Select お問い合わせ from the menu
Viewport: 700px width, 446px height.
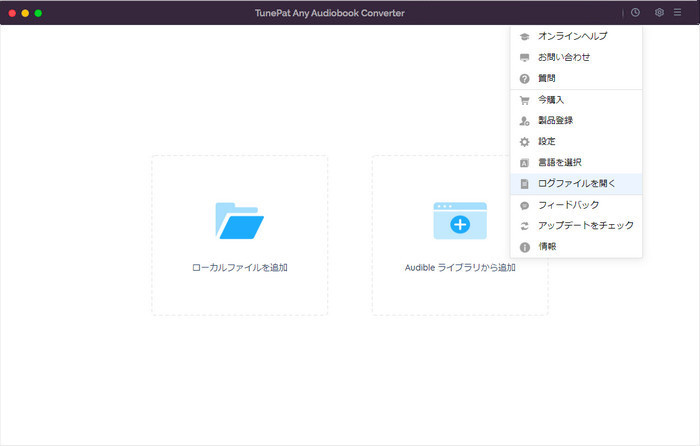pyautogui.click(x=576, y=57)
